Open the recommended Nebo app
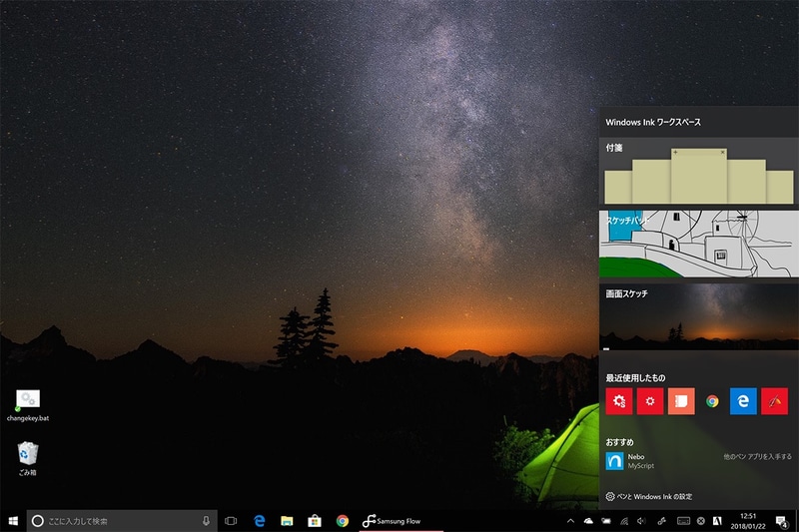Viewport: 799px width, 532px height. click(630, 461)
